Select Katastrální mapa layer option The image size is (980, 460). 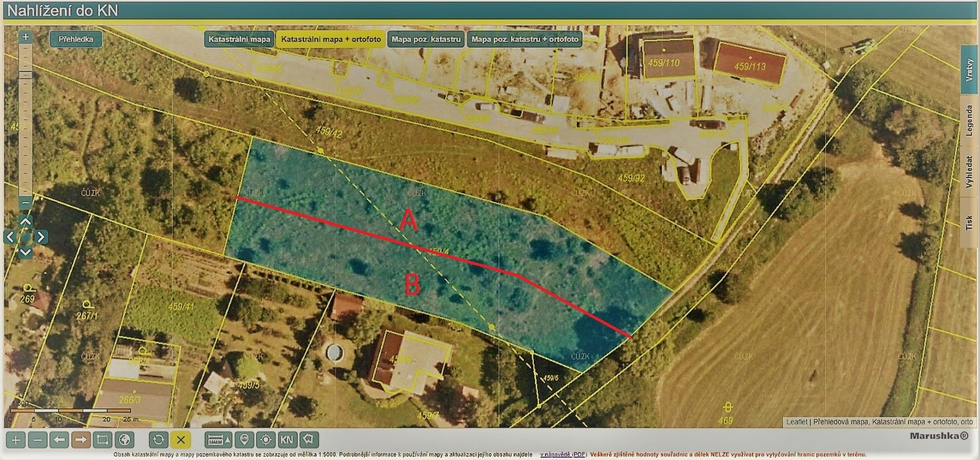239,39
